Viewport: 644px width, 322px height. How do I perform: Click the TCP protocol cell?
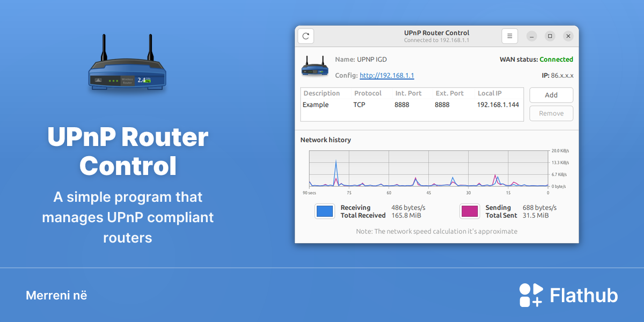pyautogui.click(x=359, y=105)
